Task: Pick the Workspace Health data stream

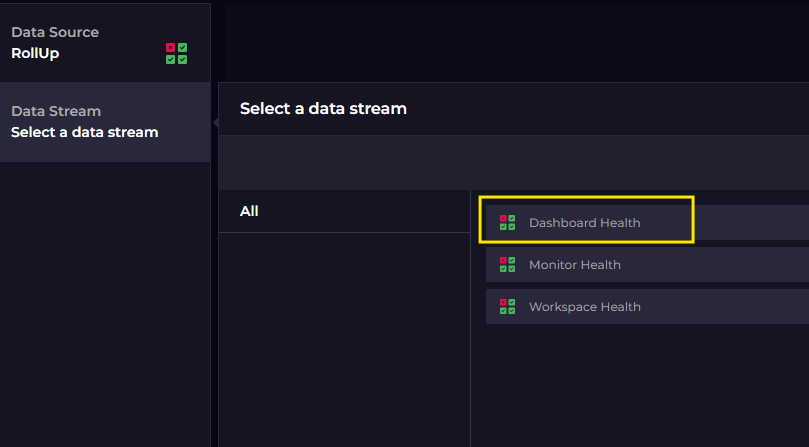Action: tap(584, 307)
